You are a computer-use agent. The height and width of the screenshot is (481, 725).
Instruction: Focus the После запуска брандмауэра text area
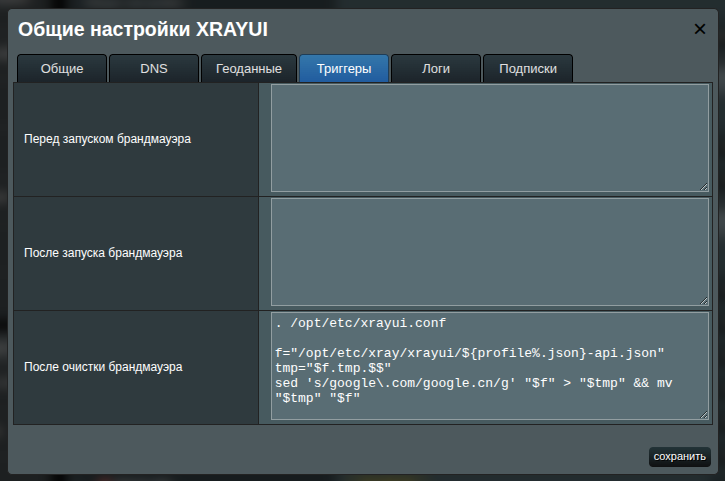(490, 252)
